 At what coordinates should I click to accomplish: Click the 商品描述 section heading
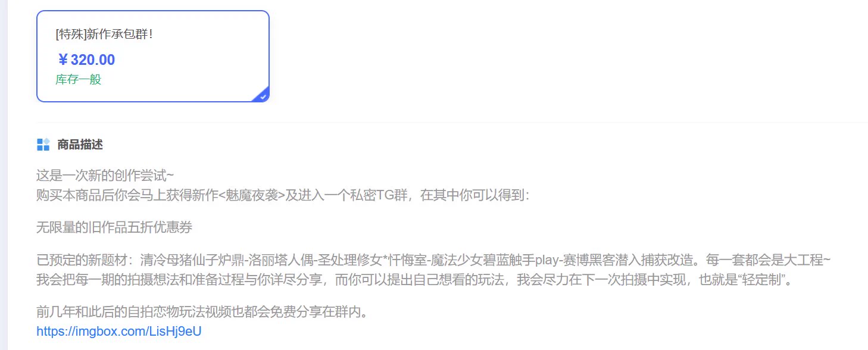(80, 144)
